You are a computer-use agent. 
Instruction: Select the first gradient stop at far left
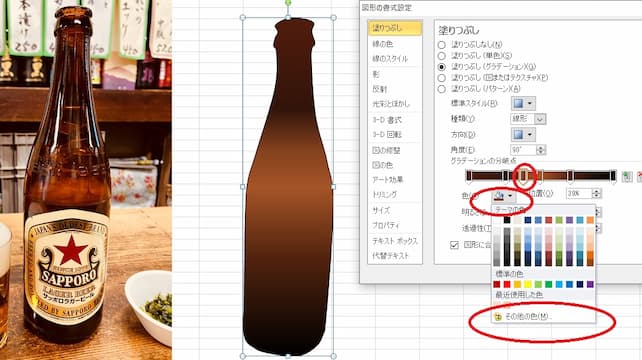pyautogui.click(x=469, y=176)
